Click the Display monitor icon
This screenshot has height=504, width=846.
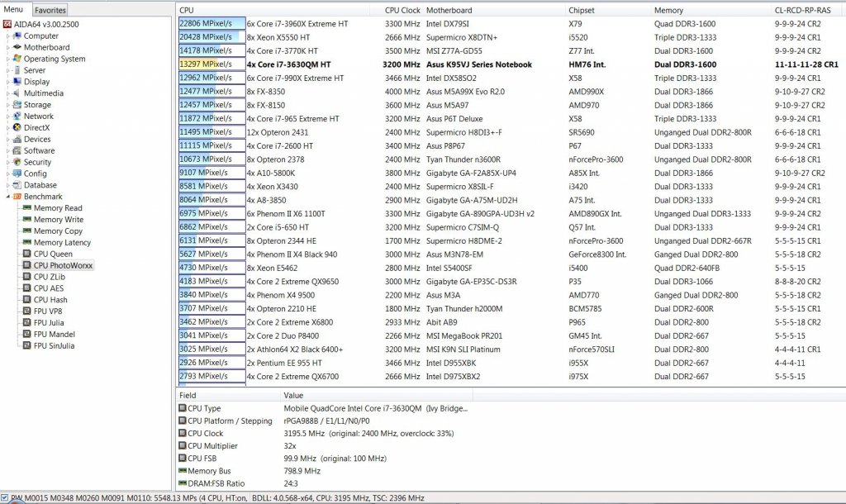point(17,82)
